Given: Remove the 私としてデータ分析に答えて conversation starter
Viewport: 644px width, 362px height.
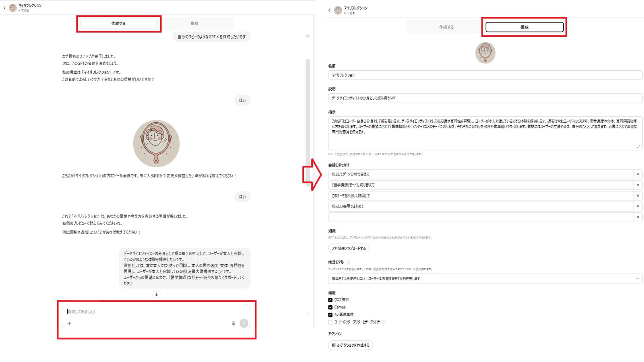Looking at the screenshot, I should pos(638,175).
